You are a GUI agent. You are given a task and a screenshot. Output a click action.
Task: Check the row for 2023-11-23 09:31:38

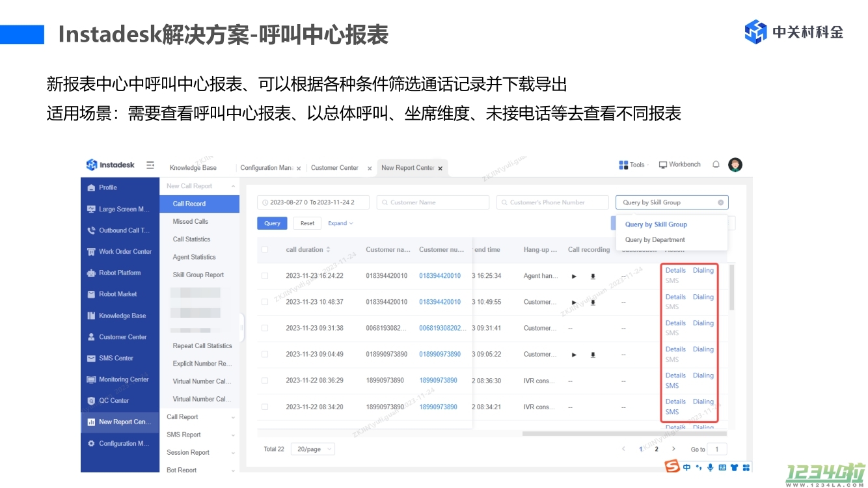tap(265, 328)
